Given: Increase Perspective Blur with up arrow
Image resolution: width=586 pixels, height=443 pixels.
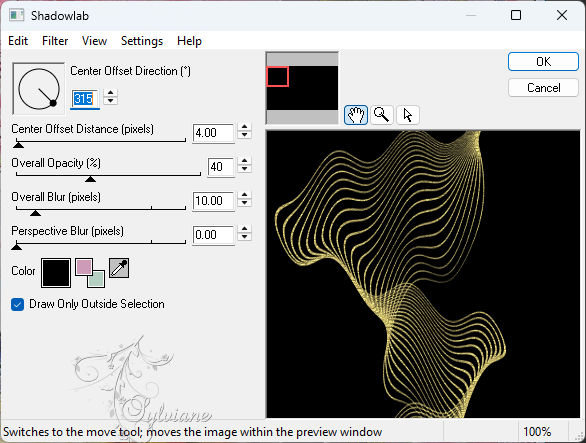Looking at the screenshot, I should (245, 229).
